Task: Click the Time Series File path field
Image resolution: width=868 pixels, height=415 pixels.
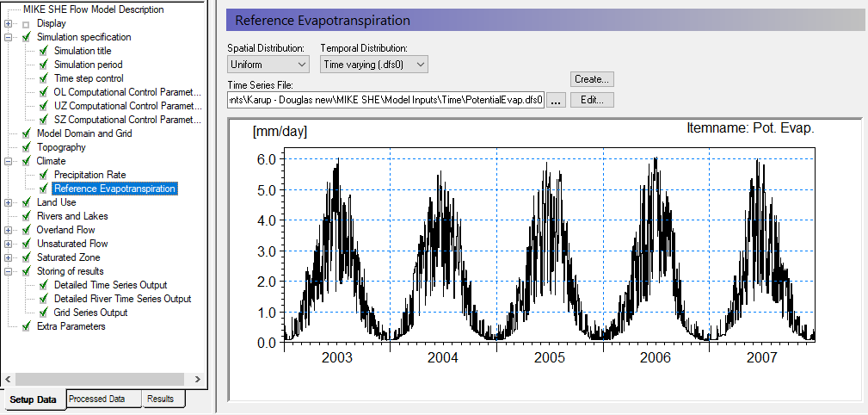Action: [x=386, y=100]
